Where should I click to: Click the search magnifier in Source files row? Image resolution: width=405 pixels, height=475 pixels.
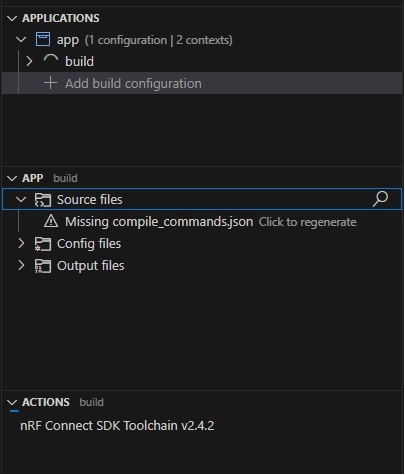(380, 199)
